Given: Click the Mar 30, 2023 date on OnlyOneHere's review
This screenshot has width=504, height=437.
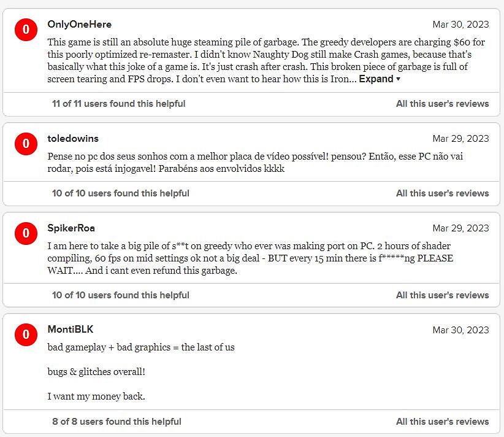Looking at the screenshot, I should pyautogui.click(x=460, y=25).
